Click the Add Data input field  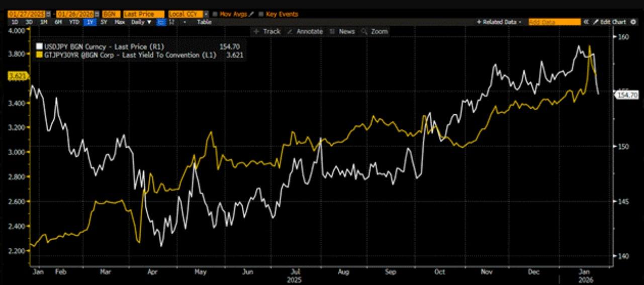coord(554,22)
